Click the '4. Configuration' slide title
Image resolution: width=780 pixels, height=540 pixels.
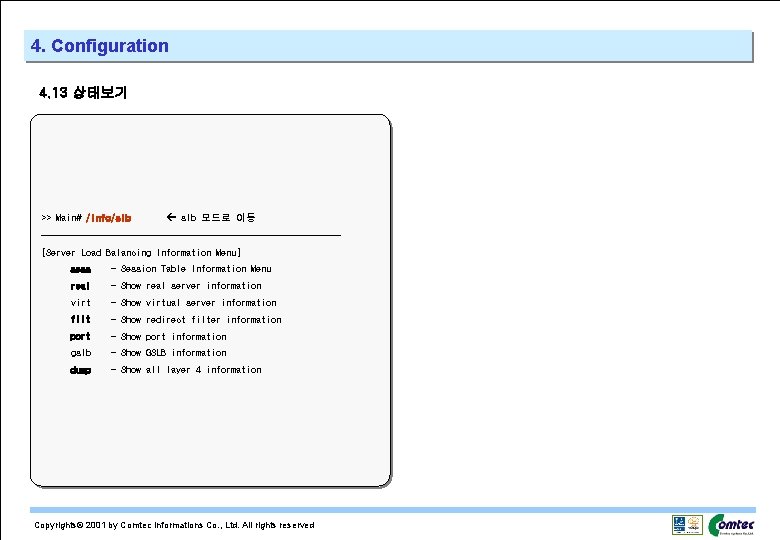(x=99, y=46)
